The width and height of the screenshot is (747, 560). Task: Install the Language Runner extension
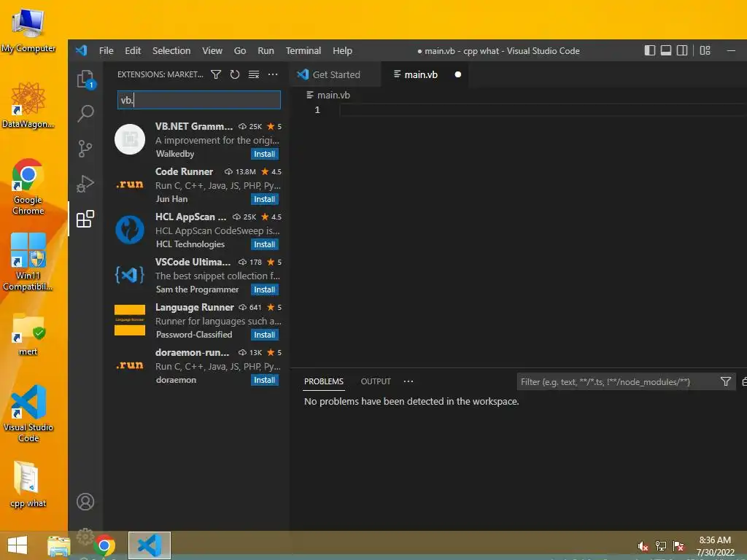click(x=264, y=335)
